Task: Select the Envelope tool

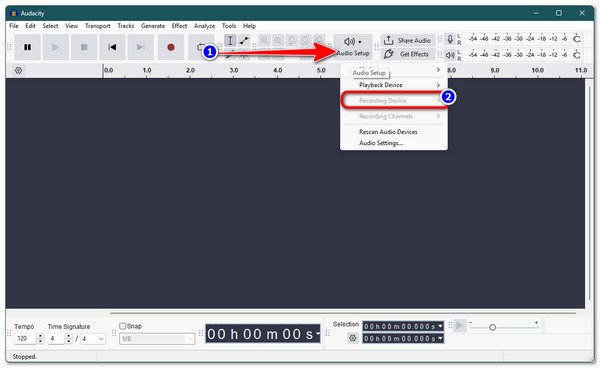Action: 244,40
